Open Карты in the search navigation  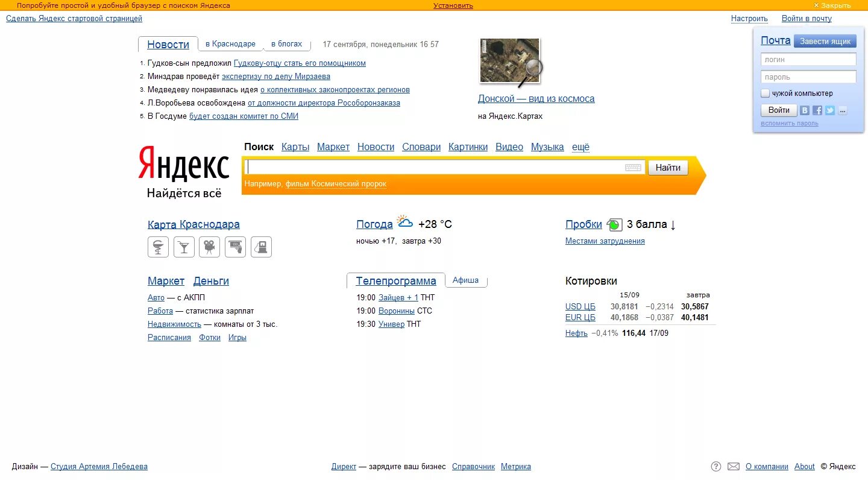295,147
